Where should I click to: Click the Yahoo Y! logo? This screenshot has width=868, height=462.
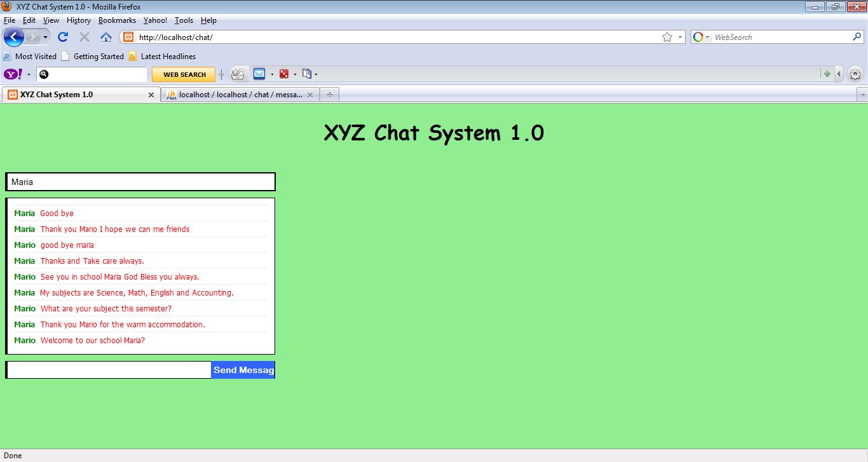11,74
